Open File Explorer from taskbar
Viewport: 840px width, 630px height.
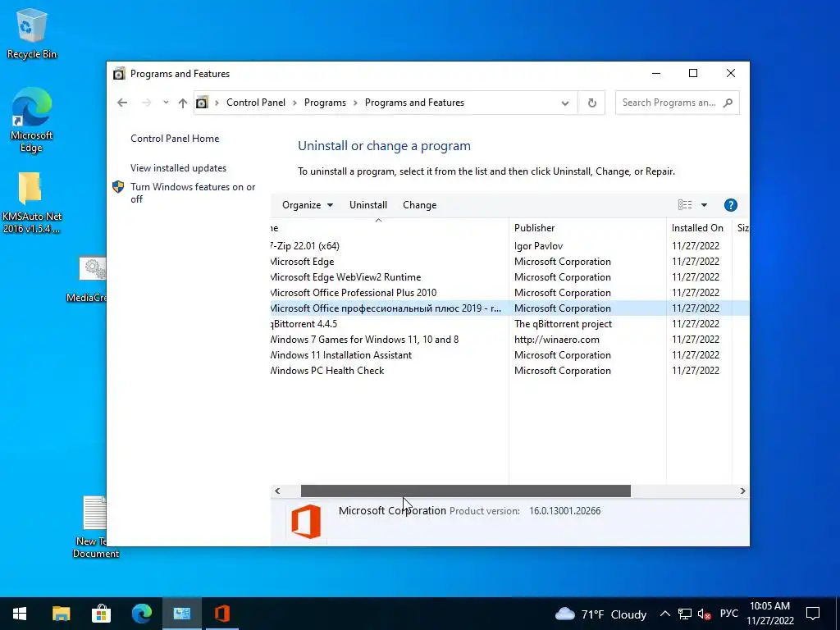[61, 614]
